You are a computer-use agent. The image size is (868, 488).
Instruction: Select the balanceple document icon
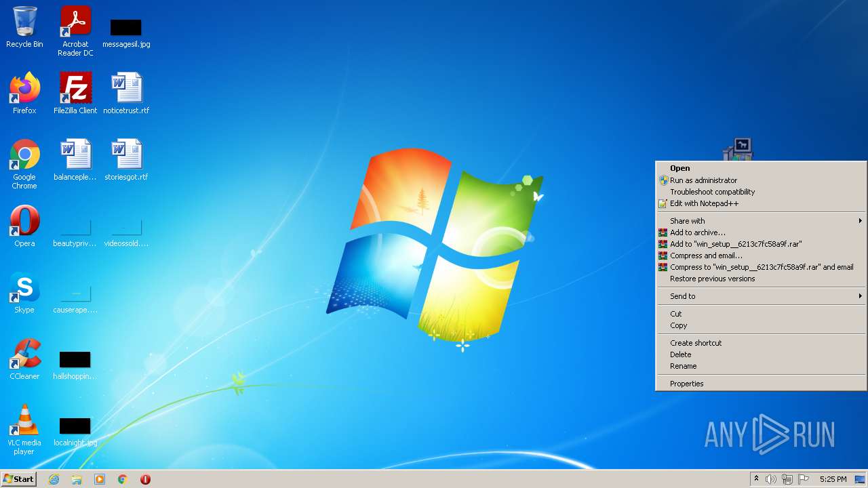click(x=75, y=160)
